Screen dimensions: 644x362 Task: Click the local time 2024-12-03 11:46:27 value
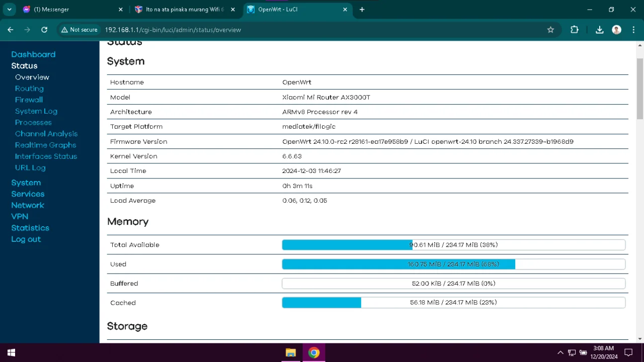(311, 171)
